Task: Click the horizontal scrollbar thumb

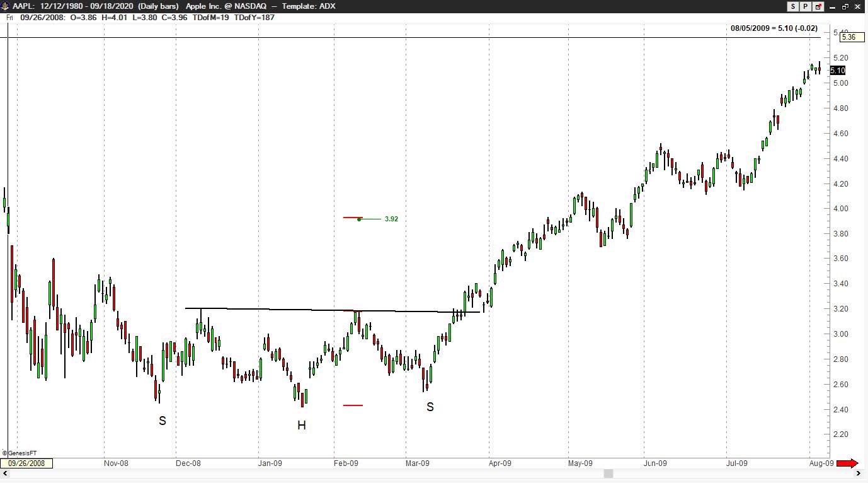Action: [608, 474]
